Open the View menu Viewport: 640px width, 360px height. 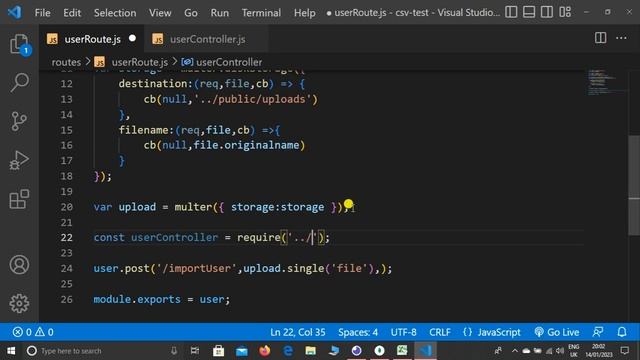(x=160, y=13)
